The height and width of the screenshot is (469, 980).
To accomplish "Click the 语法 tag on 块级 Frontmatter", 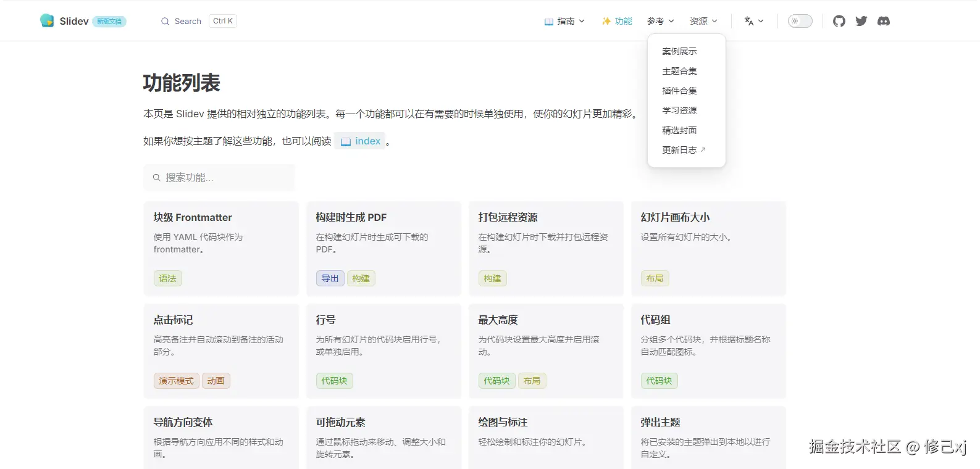I will [x=167, y=278].
